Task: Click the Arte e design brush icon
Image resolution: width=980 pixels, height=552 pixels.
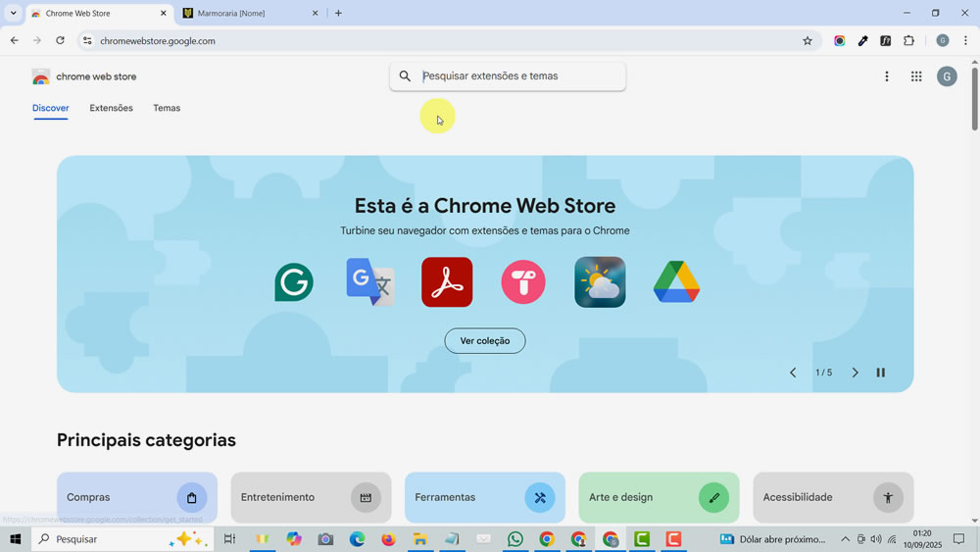Action: [713, 498]
